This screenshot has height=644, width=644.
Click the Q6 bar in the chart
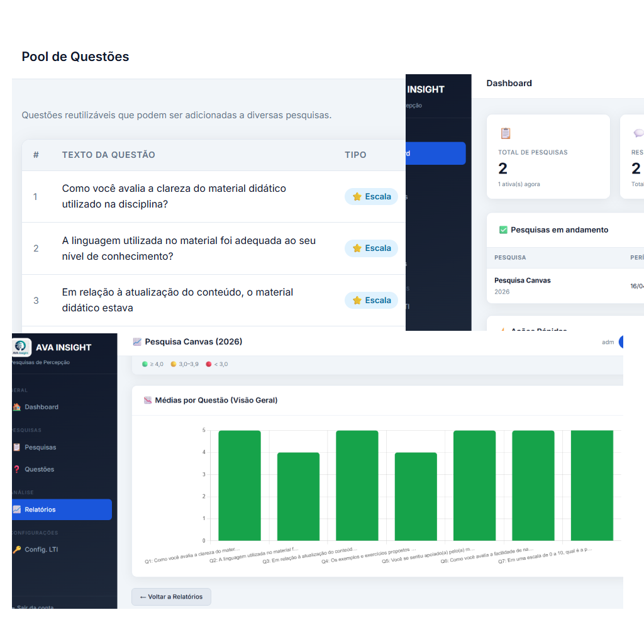click(x=533, y=486)
